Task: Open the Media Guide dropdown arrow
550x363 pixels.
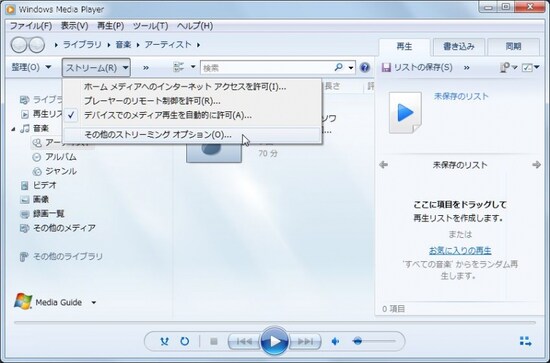Action: 94,302
